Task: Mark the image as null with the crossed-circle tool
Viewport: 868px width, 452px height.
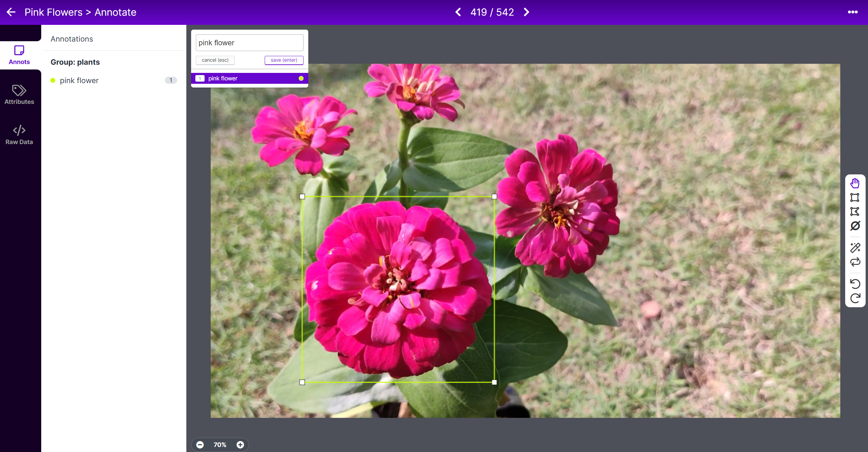Action: 855,226
